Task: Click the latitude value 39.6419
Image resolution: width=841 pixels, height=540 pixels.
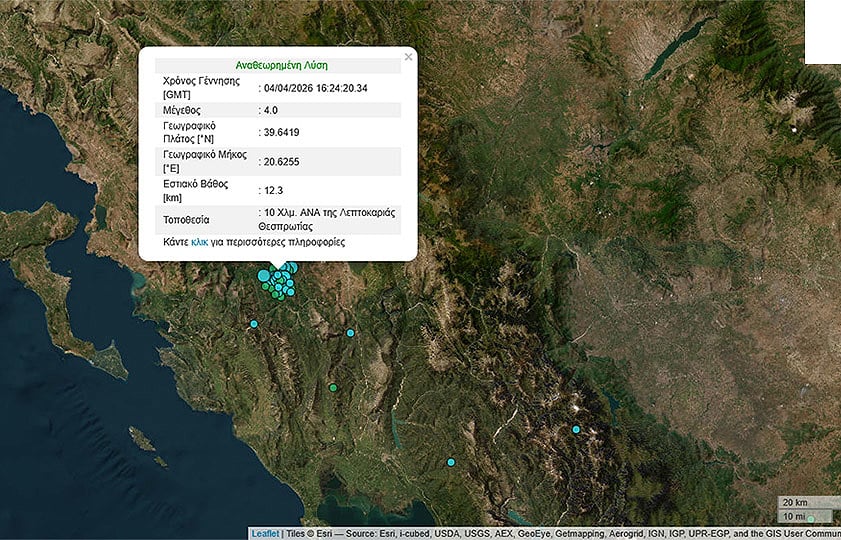Action: (x=281, y=132)
